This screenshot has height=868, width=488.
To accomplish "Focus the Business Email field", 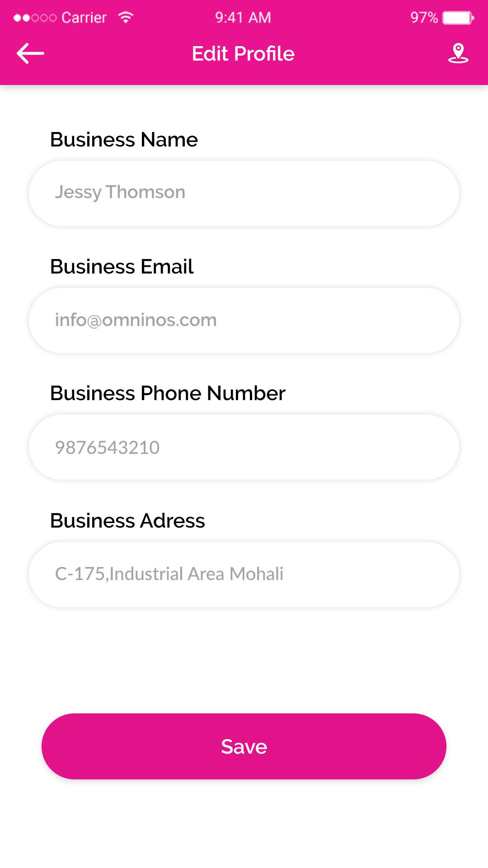I will click(244, 321).
